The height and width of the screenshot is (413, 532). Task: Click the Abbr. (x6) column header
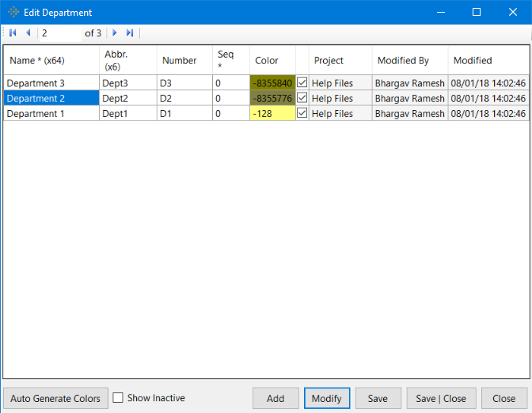tap(128, 60)
